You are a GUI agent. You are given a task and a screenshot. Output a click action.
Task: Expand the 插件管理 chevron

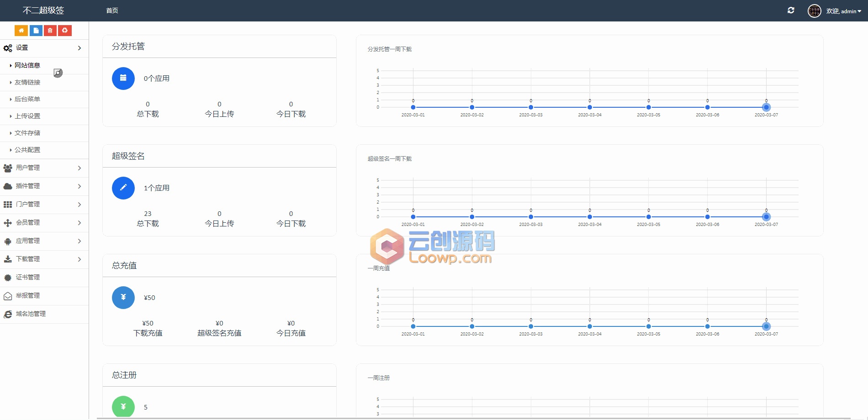(79, 186)
